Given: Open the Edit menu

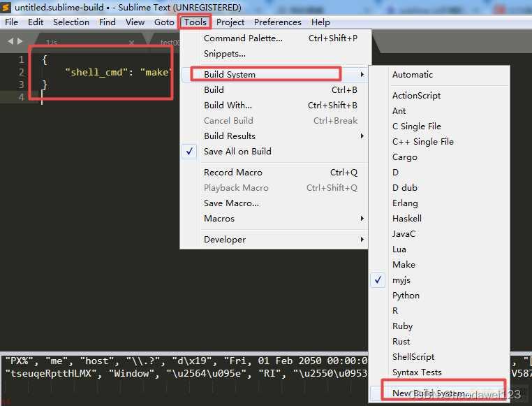Looking at the screenshot, I should (36, 22).
